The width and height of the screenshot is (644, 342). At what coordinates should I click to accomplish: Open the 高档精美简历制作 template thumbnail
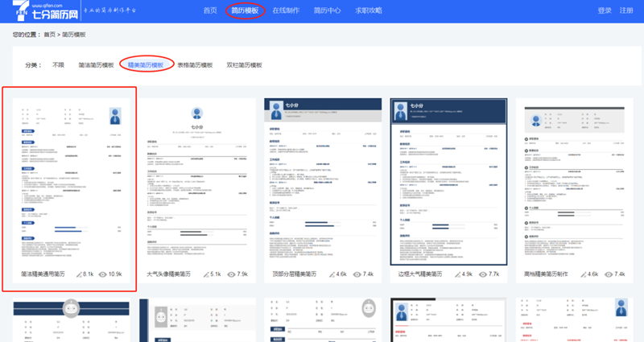tap(574, 182)
